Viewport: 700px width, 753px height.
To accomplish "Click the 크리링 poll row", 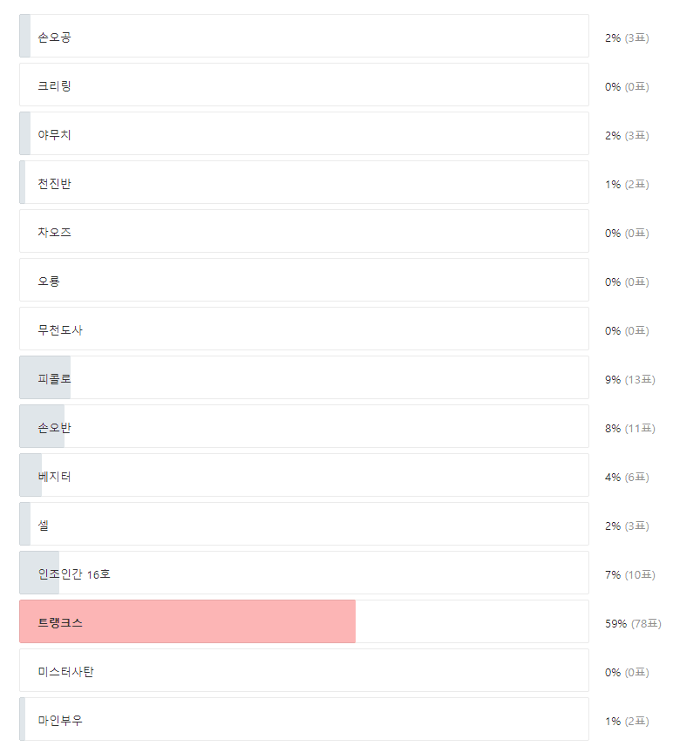I will pyautogui.click(x=303, y=85).
